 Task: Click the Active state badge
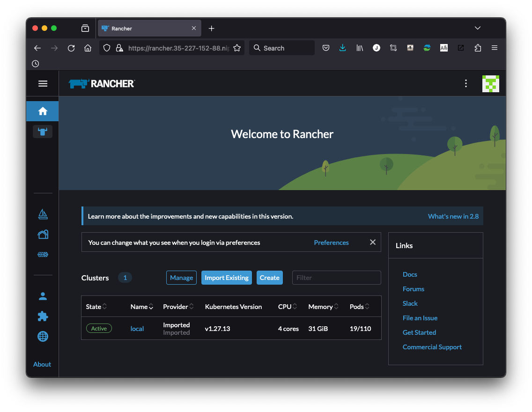(x=99, y=328)
